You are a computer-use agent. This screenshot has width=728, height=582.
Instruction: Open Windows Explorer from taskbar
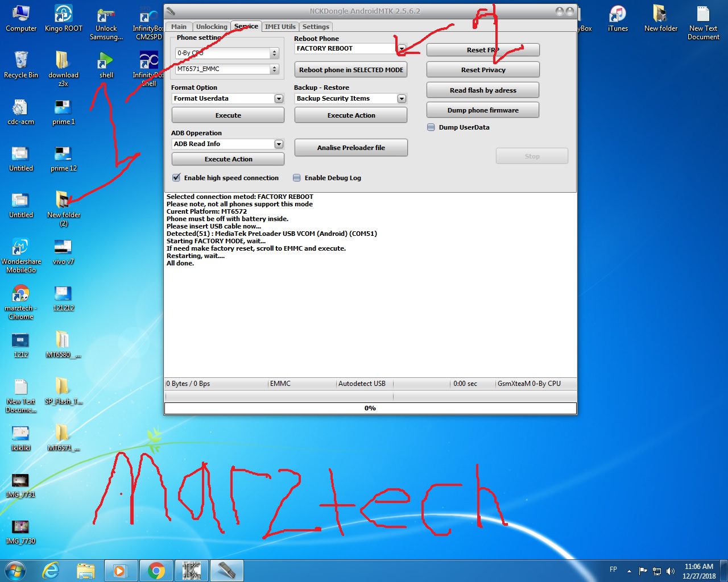coord(85,570)
